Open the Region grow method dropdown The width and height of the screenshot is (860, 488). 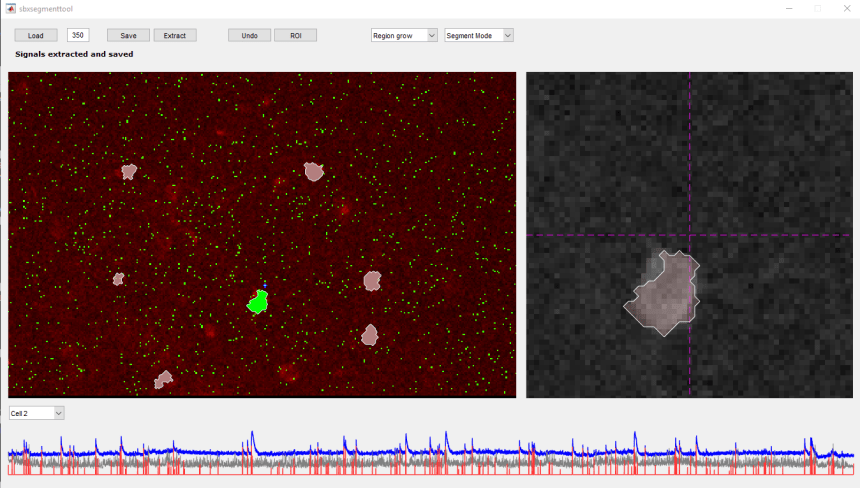404,35
